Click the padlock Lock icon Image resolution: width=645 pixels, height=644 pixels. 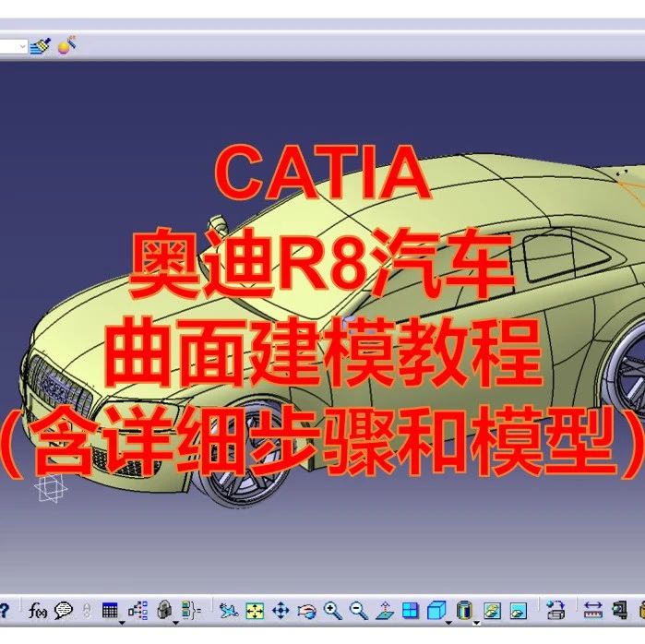pos(164,610)
